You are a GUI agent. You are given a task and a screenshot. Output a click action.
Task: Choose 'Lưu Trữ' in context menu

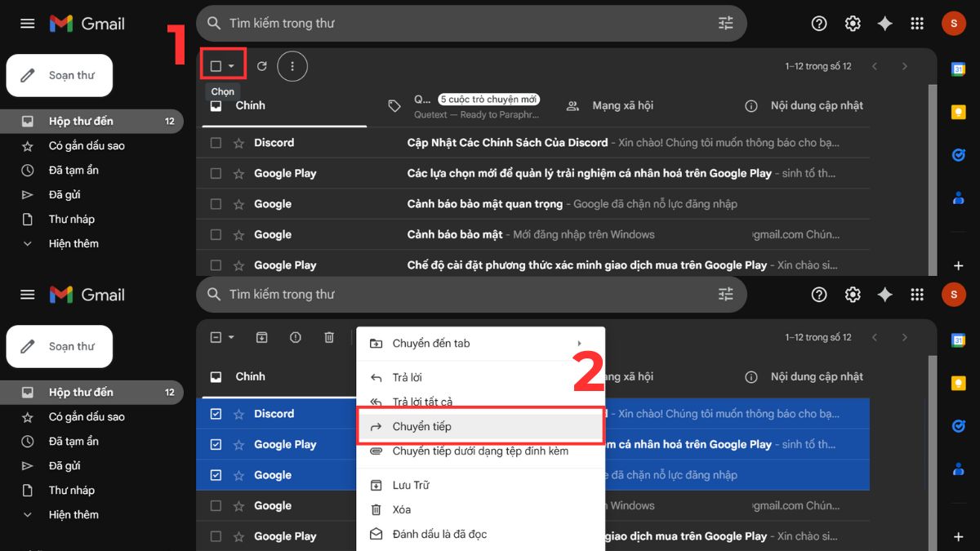coord(480,485)
